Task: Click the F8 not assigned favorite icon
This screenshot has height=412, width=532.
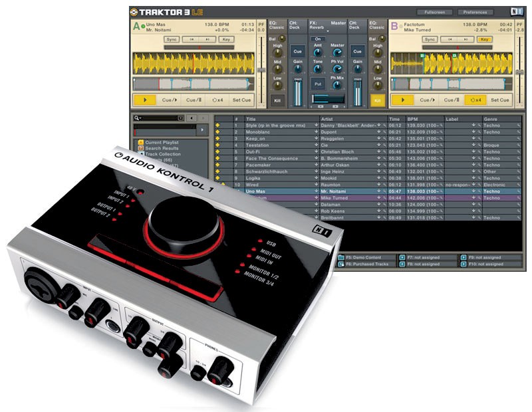Action: click(x=402, y=264)
